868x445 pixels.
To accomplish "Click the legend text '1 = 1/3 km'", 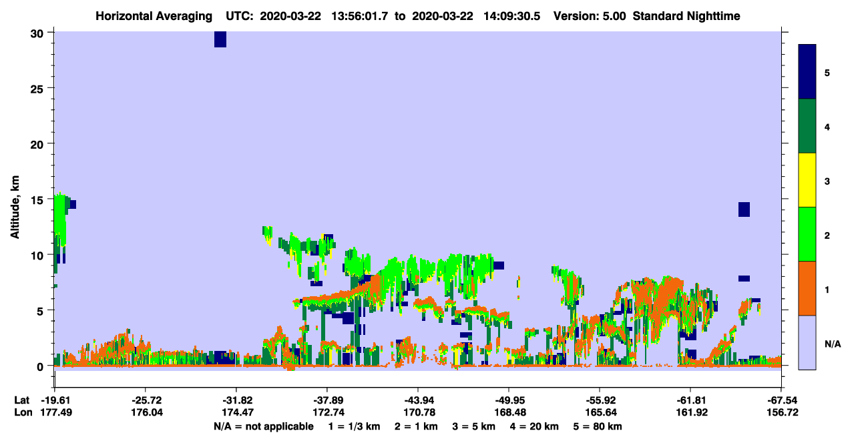I will click(x=353, y=426).
